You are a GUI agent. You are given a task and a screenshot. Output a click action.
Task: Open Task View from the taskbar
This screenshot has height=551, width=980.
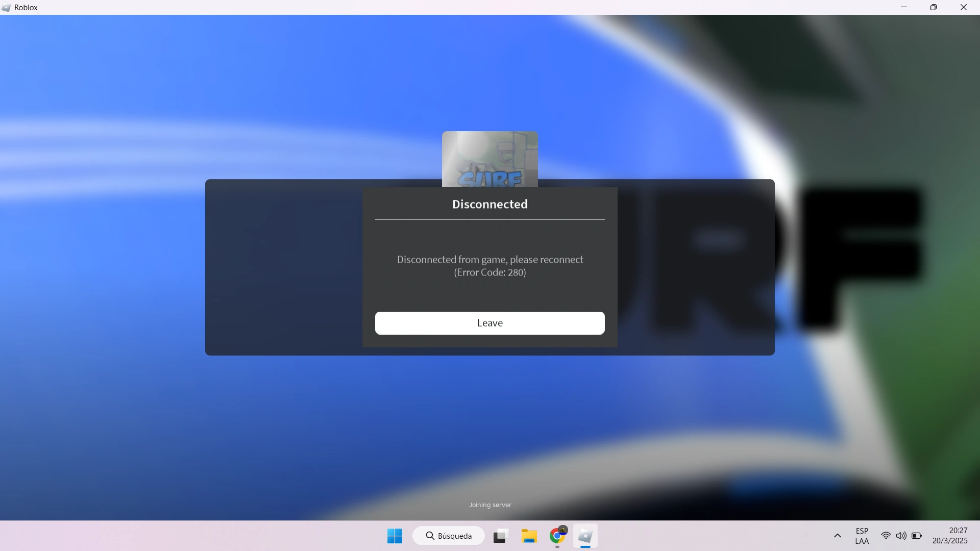(x=500, y=536)
